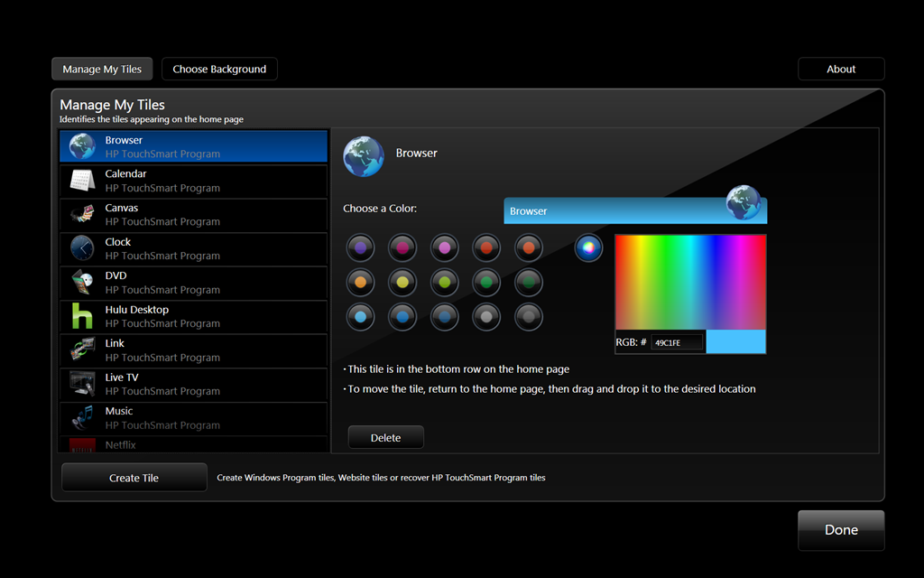Click the Clock tile icon
924x578 pixels.
[x=82, y=248]
